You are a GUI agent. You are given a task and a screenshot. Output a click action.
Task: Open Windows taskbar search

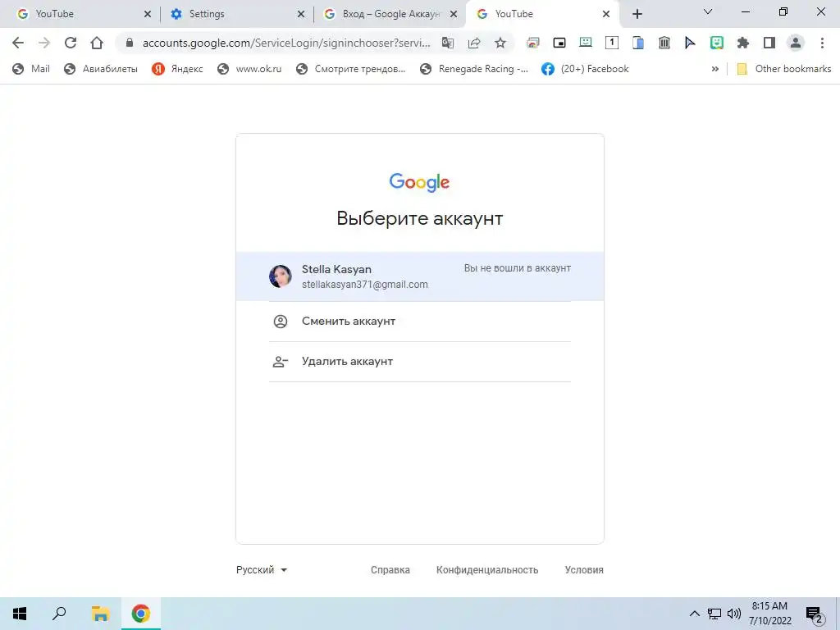click(59, 614)
